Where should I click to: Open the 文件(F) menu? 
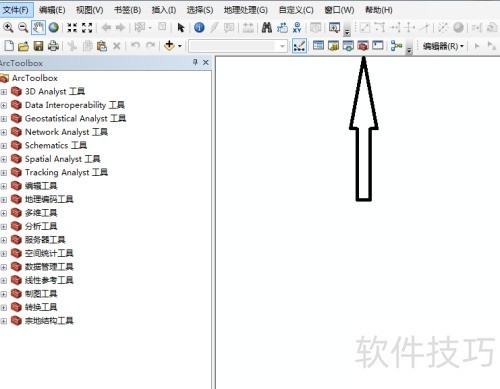click(x=16, y=10)
